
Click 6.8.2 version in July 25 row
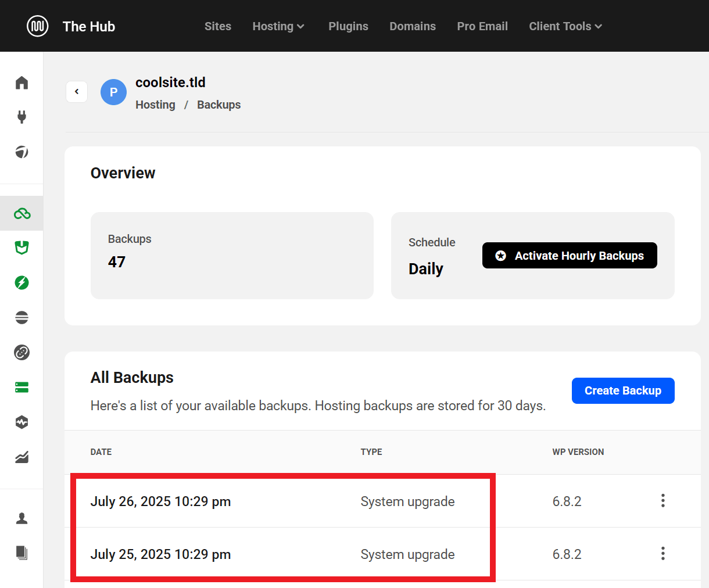point(567,554)
